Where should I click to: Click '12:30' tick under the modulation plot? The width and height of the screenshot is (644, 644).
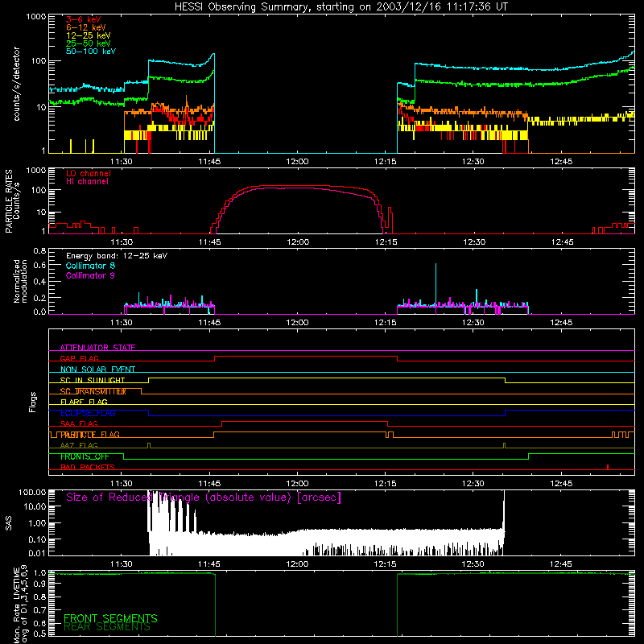473,323
